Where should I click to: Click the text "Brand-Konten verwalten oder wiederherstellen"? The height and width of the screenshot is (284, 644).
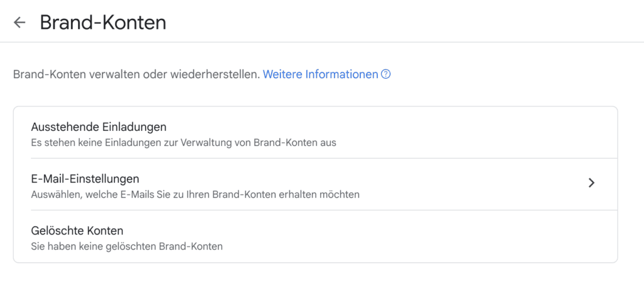[x=136, y=74]
